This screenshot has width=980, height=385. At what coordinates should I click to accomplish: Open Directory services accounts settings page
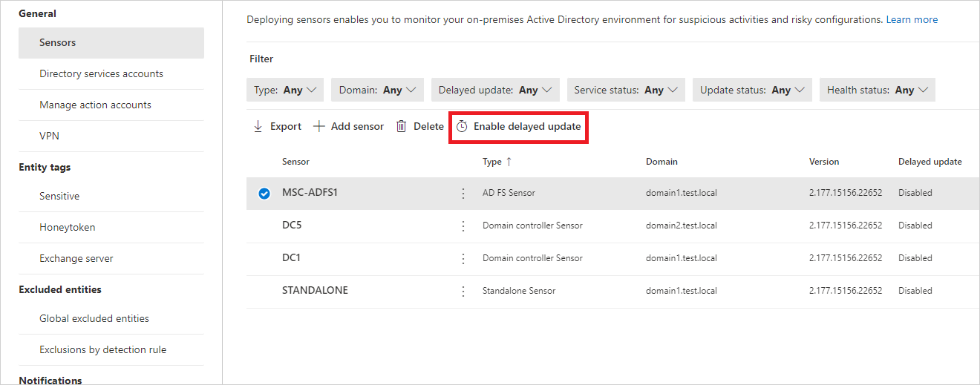tap(101, 73)
